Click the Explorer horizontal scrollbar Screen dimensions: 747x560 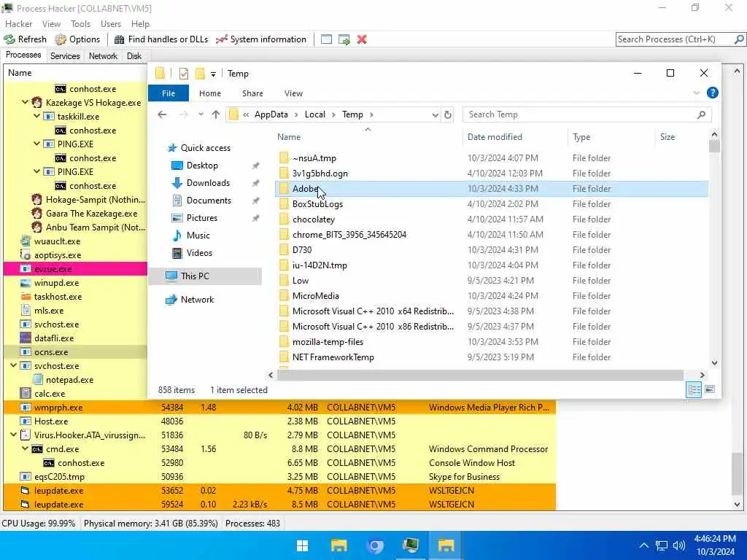(480, 376)
